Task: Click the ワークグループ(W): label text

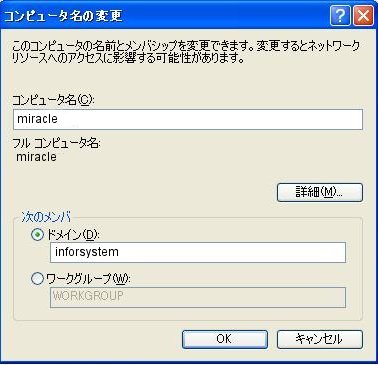Action: point(88,278)
